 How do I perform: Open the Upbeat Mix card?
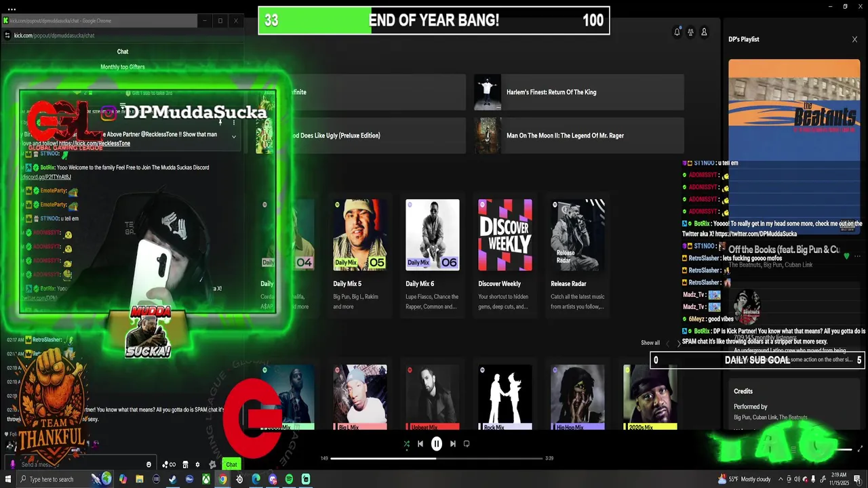[x=433, y=398]
